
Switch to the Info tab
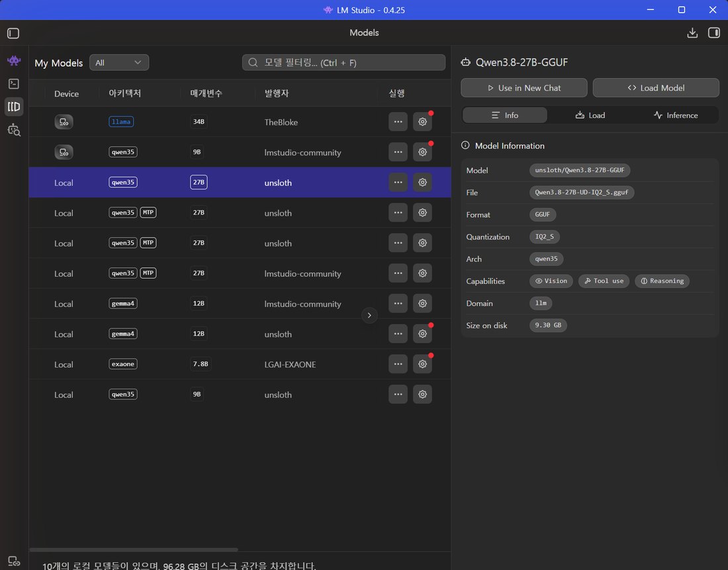(505, 115)
